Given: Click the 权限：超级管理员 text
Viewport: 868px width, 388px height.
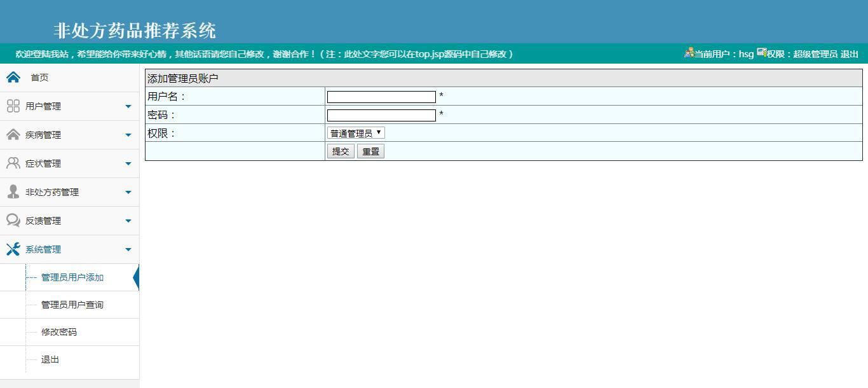Looking at the screenshot, I should (802, 54).
